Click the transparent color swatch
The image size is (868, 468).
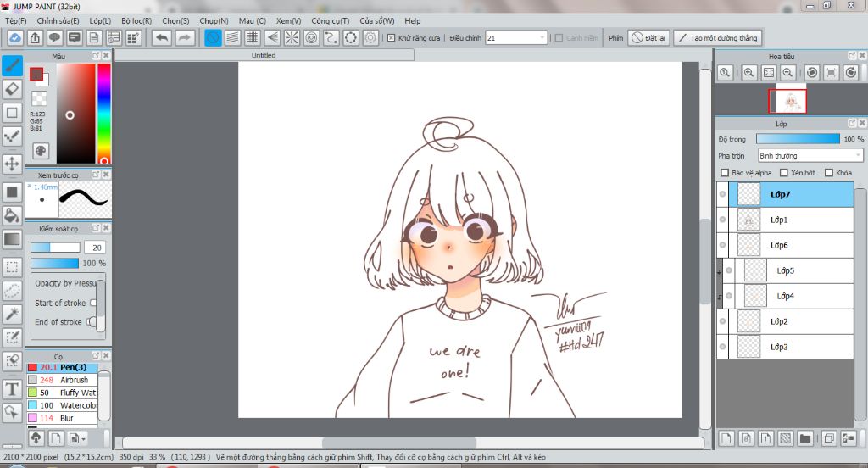pyautogui.click(x=39, y=98)
